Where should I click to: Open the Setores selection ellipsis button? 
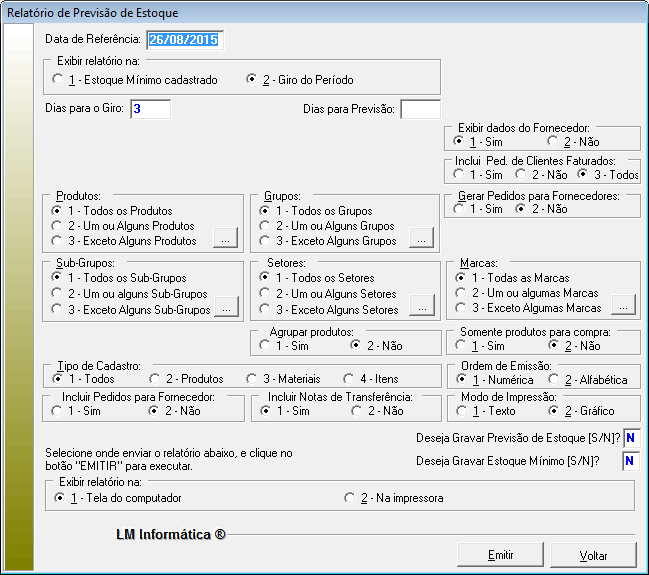[422, 310]
